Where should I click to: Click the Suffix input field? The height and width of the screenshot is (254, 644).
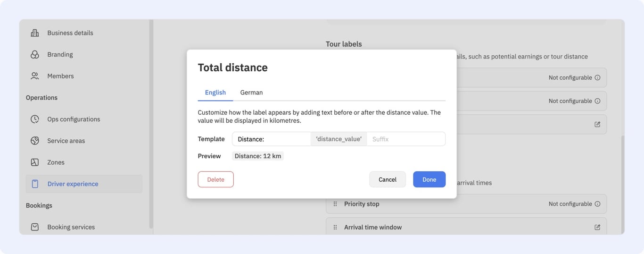coord(406,139)
